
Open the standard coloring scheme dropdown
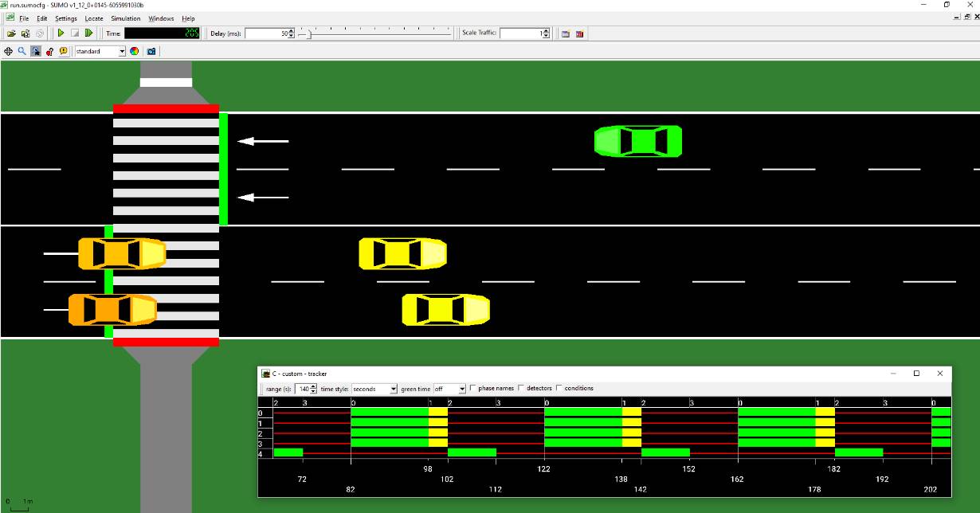click(122, 51)
